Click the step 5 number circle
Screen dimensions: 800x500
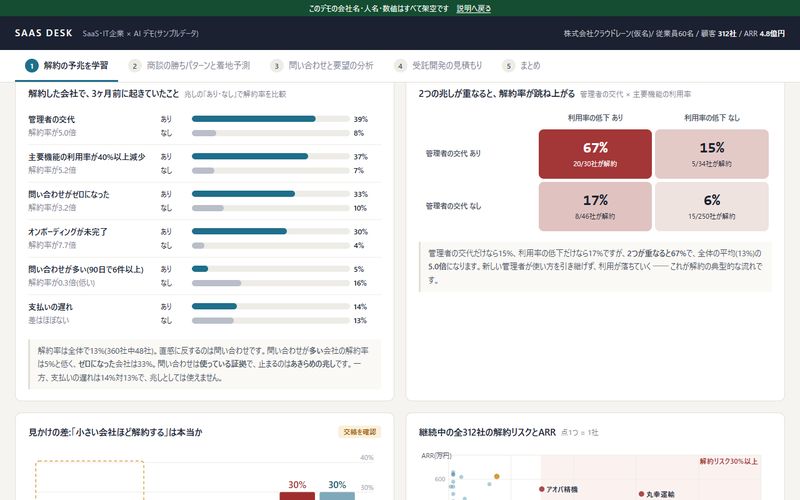[x=508, y=66]
